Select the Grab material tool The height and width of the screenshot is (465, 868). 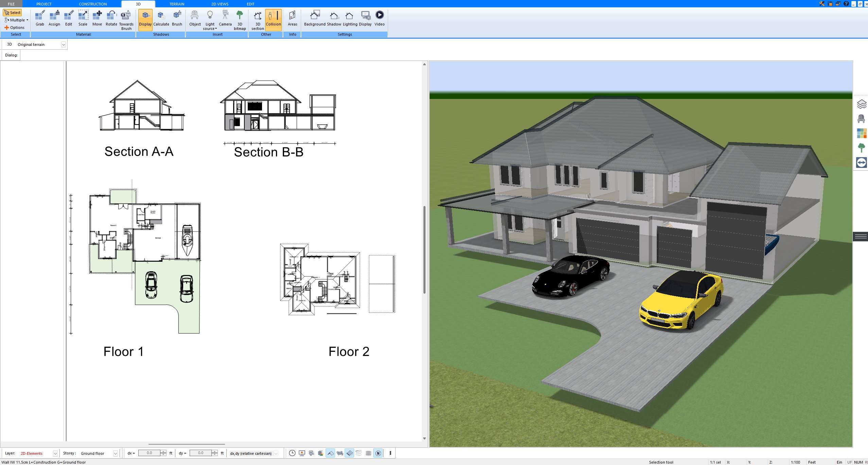40,18
